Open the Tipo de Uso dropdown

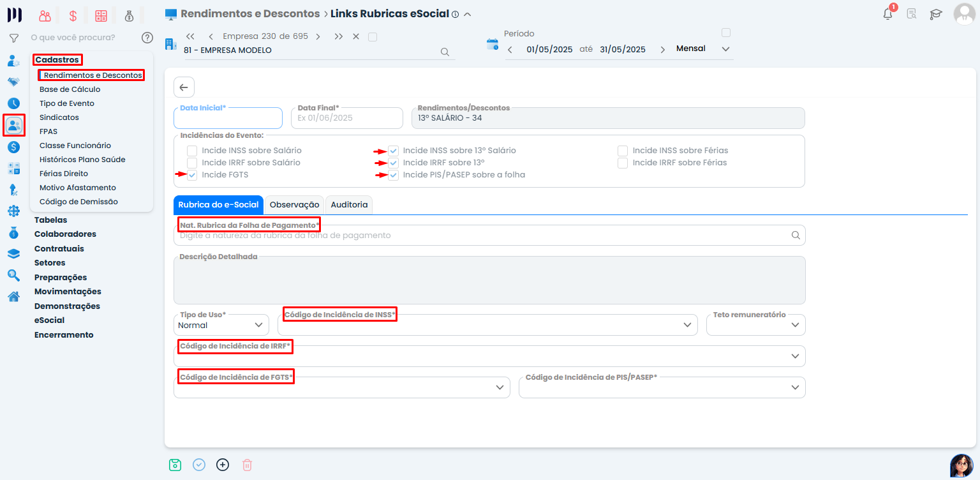(x=221, y=325)
